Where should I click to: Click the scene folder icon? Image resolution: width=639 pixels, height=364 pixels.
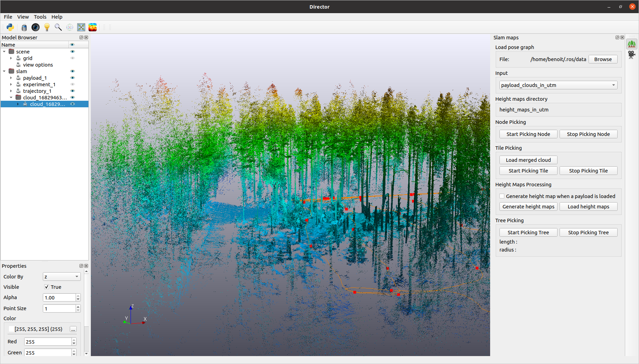11,51
